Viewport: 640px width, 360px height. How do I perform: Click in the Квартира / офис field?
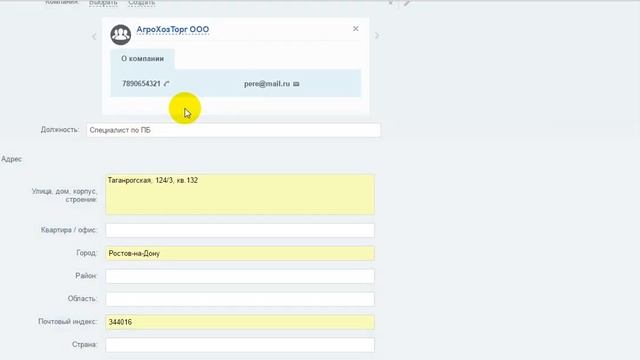coord(240,230)
